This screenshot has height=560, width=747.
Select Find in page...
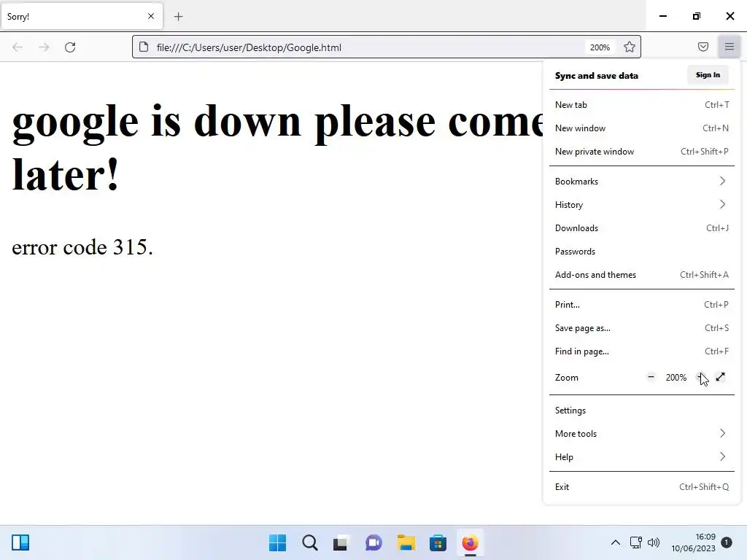642,351
